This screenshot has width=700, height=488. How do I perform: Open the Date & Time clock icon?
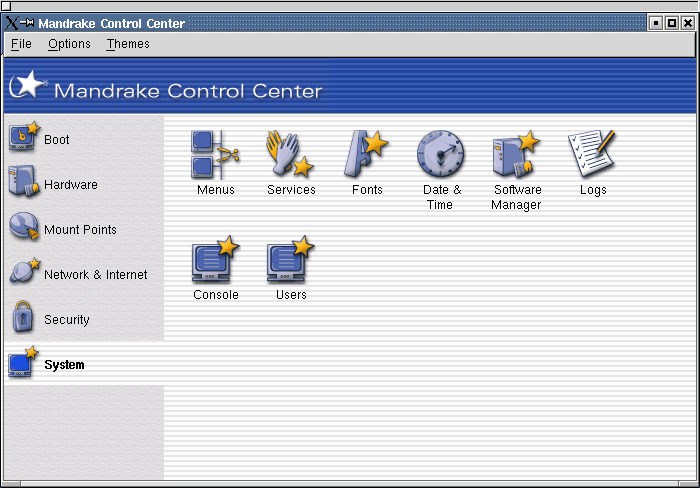(x=441, y=153)
